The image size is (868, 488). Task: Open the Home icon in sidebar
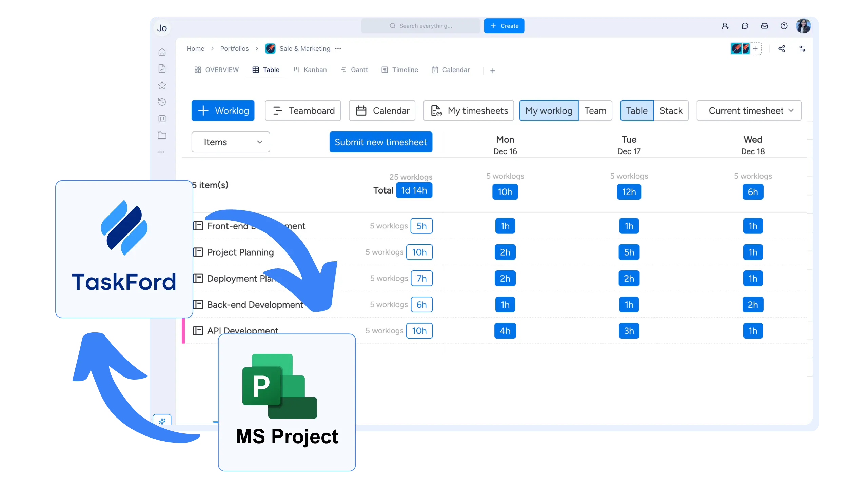coord(162,52)
